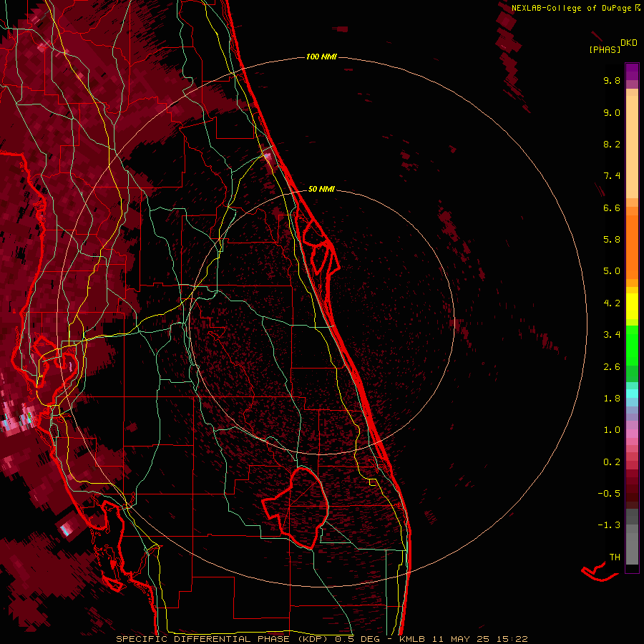Screen dimensions: 644x644
Task: Click the 100 NMI range ring label
Action: point(321,57)
